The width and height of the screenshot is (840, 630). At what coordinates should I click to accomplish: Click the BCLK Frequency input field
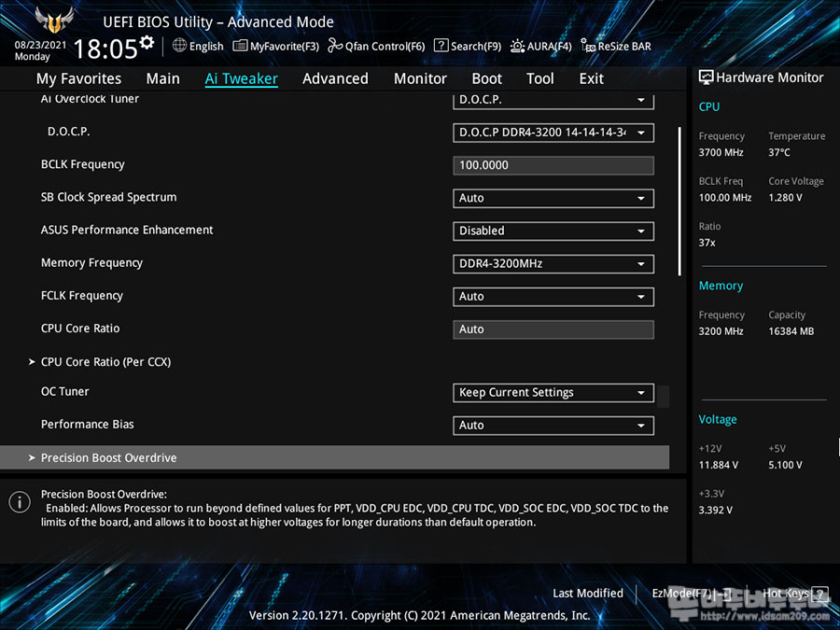click(x=553, y=165)
